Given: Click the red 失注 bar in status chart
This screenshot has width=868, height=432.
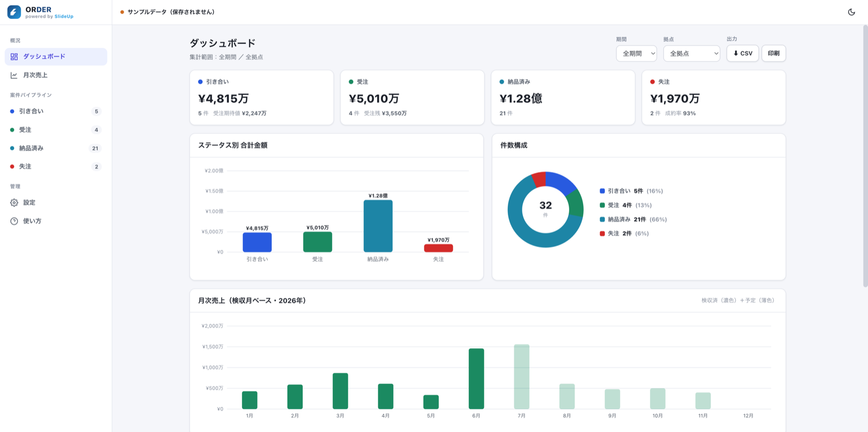Looking at the screenshot, I should point(438,248).
